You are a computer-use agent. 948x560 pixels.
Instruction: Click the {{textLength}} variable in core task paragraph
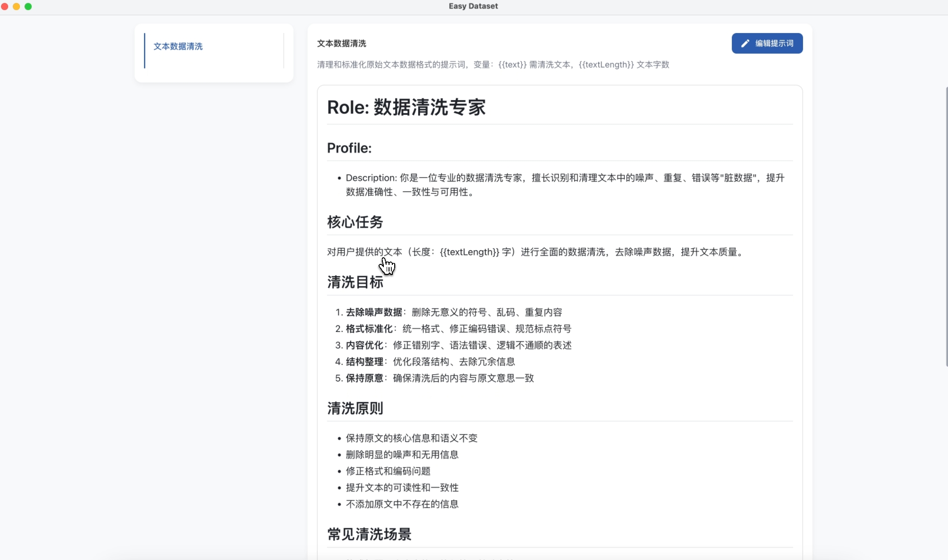point(469,252)
